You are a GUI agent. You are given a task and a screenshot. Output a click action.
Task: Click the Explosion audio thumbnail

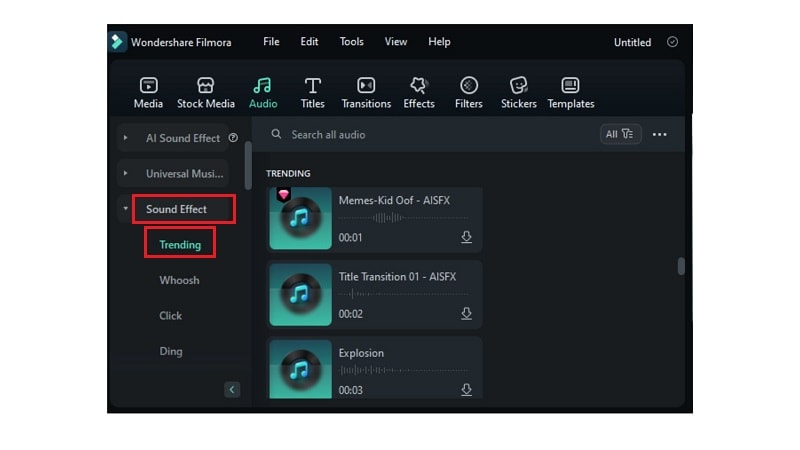tap(301, 369)
